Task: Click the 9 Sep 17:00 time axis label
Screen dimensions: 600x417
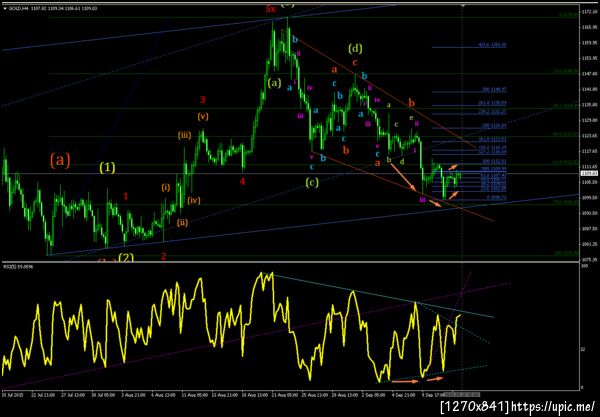Action: tap(432, 395)
